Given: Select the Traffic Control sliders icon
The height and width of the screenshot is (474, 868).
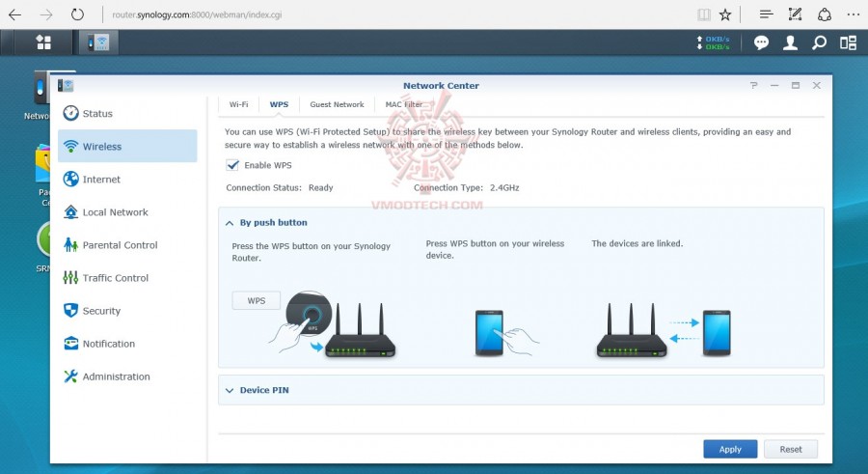Looking at the screenshot, I should (70, 278).
